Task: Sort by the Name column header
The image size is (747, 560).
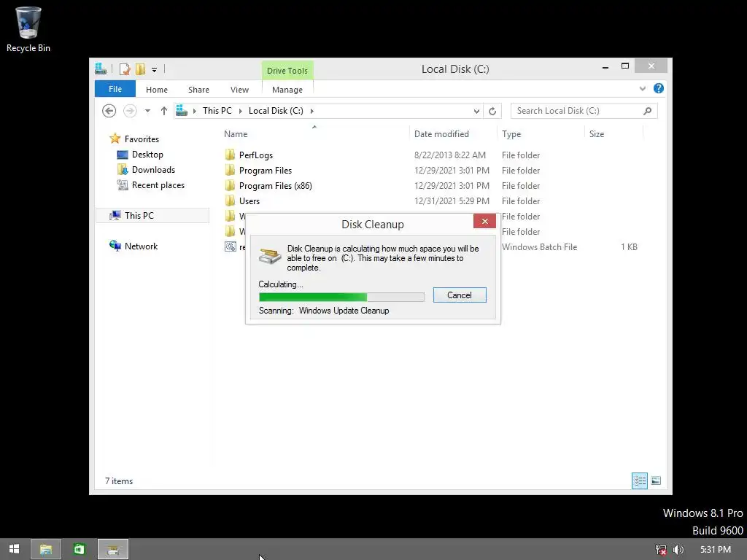Action: [x=236, y=134]
